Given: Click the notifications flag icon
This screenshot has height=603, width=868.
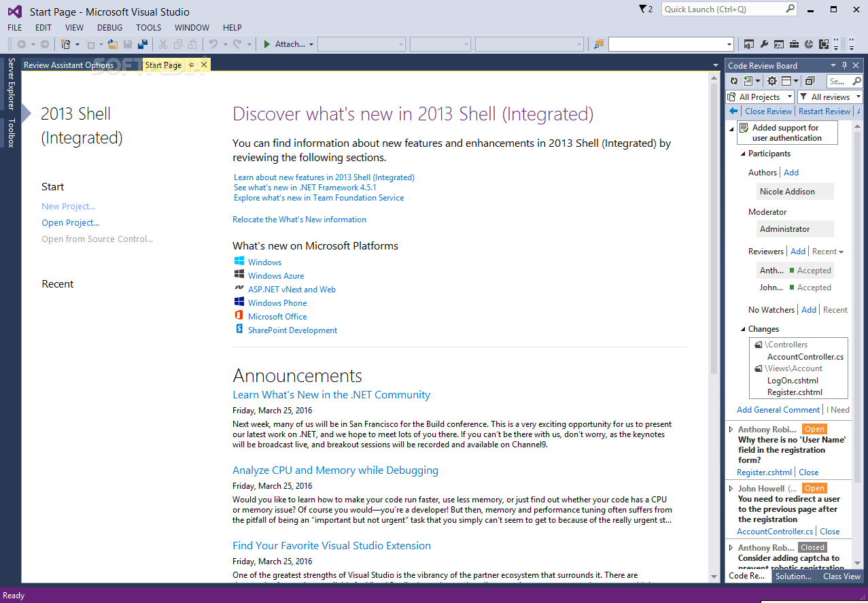Looking at the screenshot, I should tap(643, 10).
